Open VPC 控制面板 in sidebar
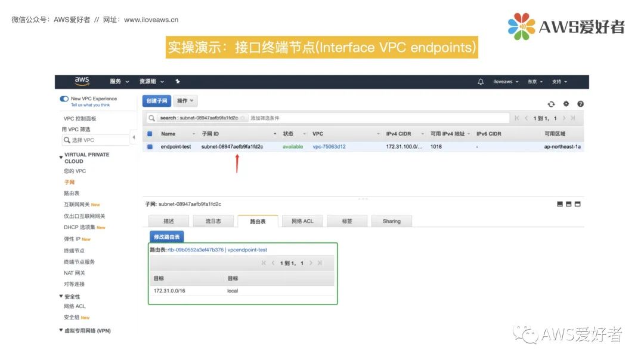This screenshot has height=363, width=644. coord(80,118)
